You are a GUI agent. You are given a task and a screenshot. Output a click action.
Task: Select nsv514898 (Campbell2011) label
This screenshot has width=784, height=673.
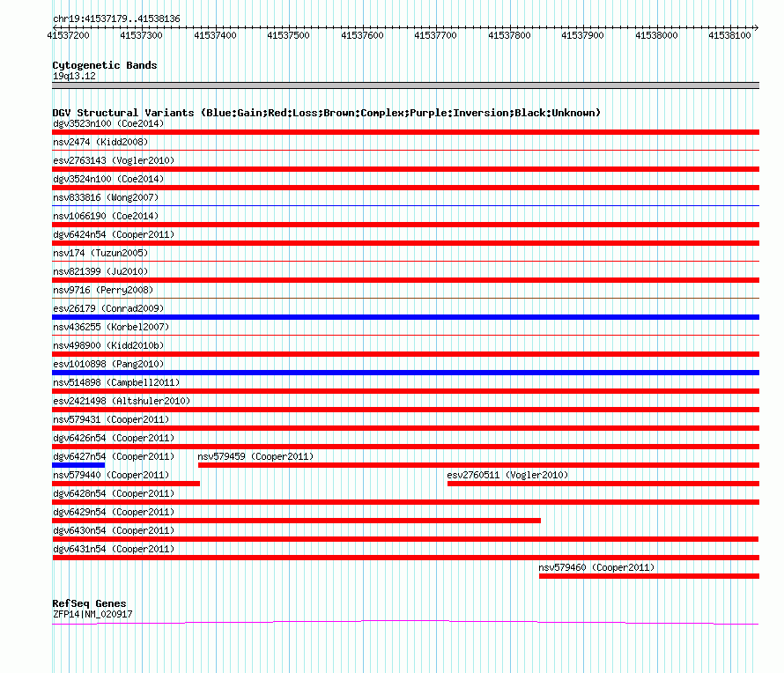tap(116, 382)
